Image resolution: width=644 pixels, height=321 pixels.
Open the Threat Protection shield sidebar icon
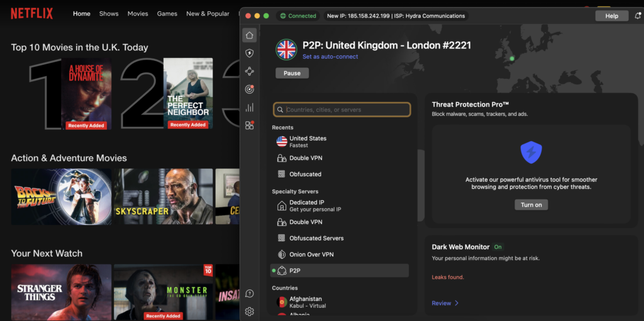(x=249, y=53)
